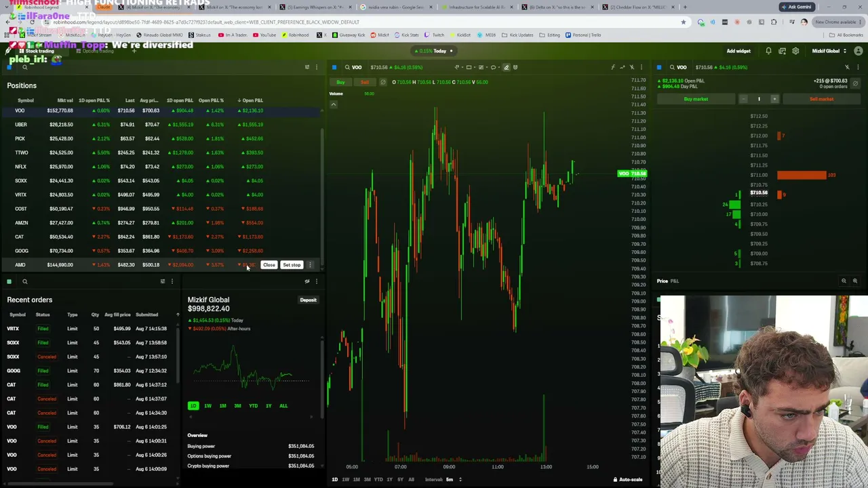The image size is (868, 488).
Task: Open the Recent orders column settings icon
Action: pos(163,281)
